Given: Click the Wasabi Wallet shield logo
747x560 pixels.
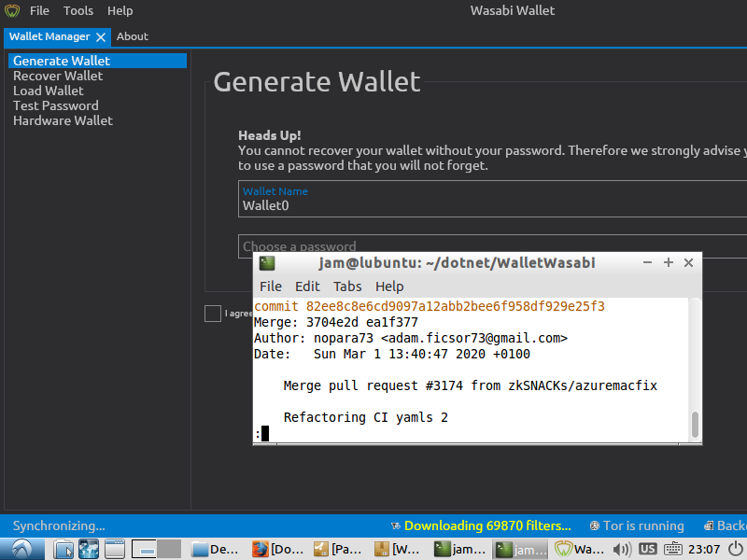Looking at the screenshot, I should [x=12, y=10].
